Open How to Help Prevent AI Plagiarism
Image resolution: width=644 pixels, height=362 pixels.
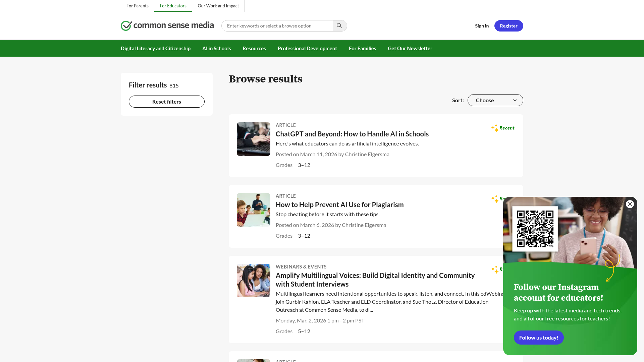pyautogui.click(x=340, y=205)
